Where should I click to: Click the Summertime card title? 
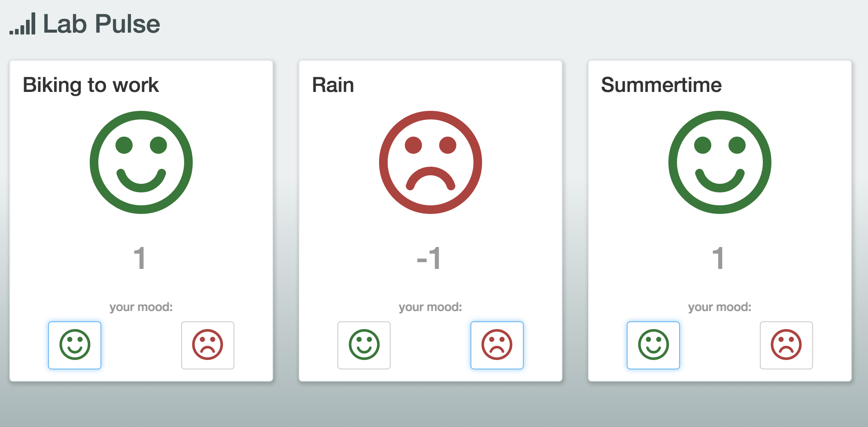point(661,85)
